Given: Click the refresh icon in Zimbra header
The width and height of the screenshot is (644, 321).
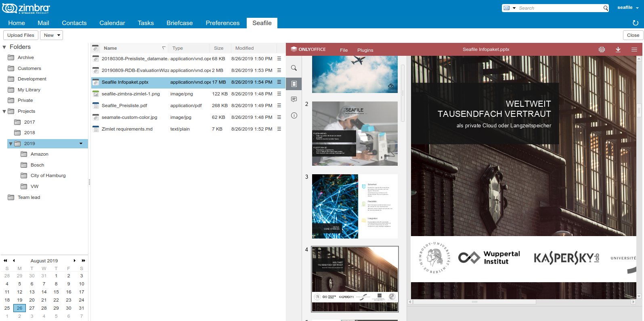Looking at the screenshot, I should point(636,23).
